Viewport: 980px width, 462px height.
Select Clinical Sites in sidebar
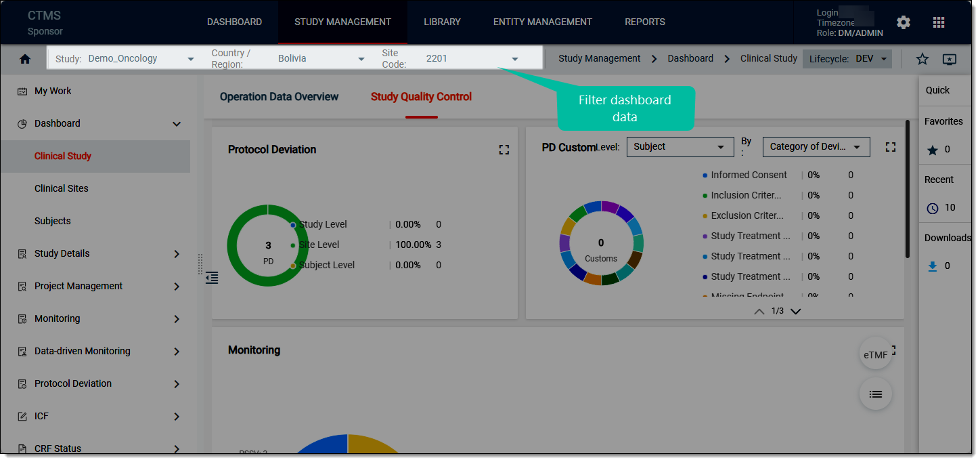pos(62,189)
